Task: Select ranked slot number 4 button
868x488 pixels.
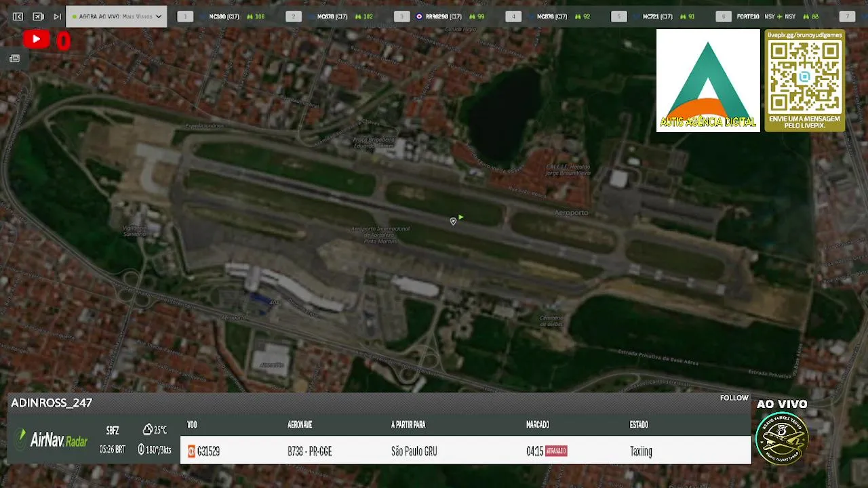Action: [513, 16]
